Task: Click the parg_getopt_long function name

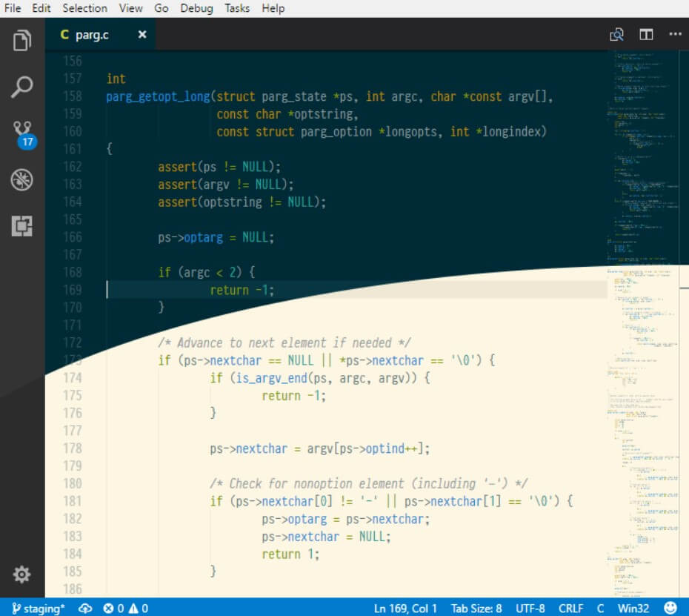Action: [159, 96]
